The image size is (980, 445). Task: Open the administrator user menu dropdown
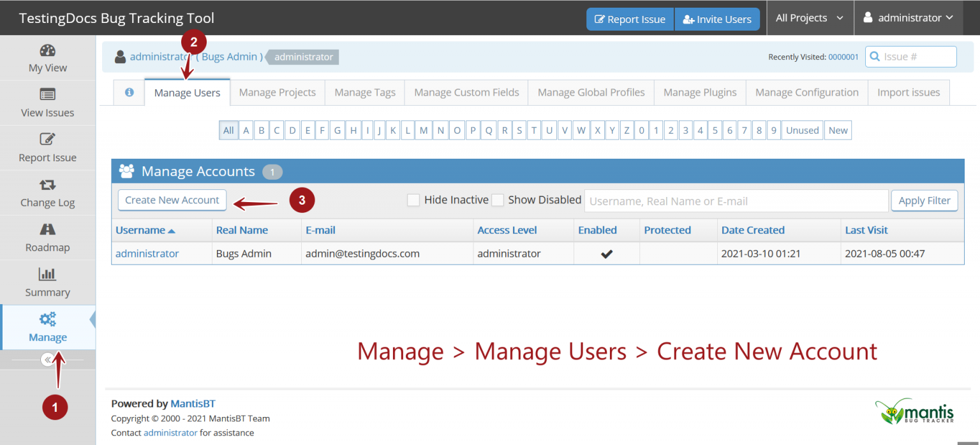[909, 18]
